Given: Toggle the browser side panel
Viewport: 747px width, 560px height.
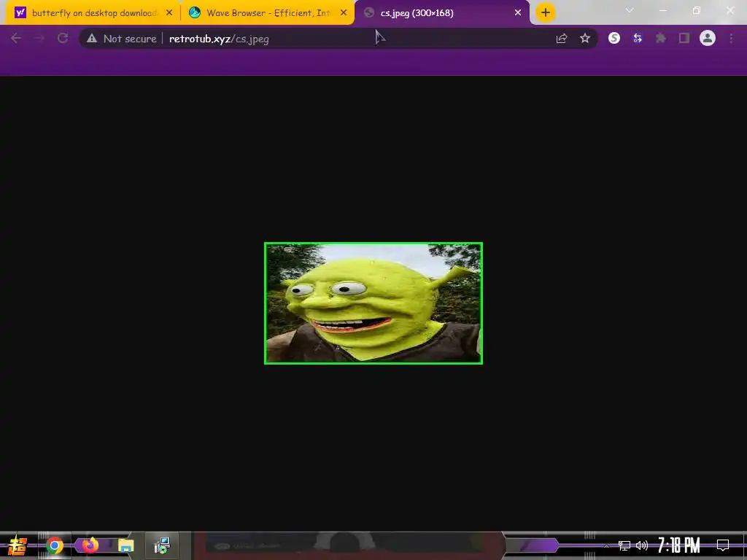Looking at the screenshot, I should click(x=684, y=39).
